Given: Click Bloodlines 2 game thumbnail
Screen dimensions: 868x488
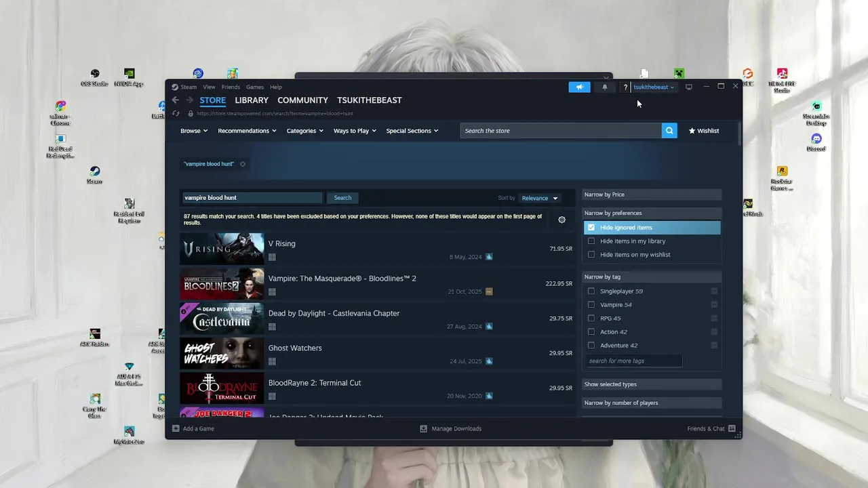Looking at the screenshot, I should [x=222, y=283].
